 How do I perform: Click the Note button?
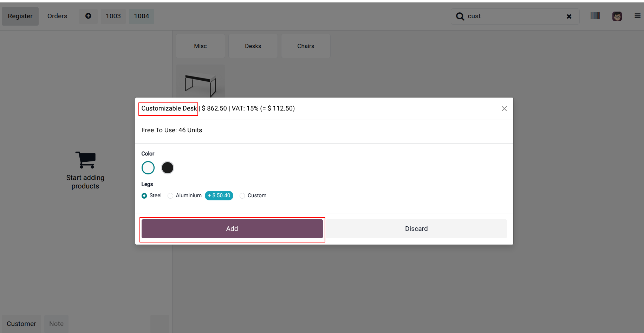pyautogui.click(x=56, y=324)
